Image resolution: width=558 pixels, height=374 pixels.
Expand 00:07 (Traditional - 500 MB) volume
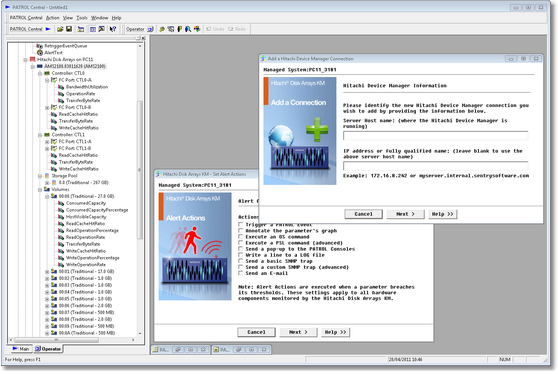[x=47, y=313]
